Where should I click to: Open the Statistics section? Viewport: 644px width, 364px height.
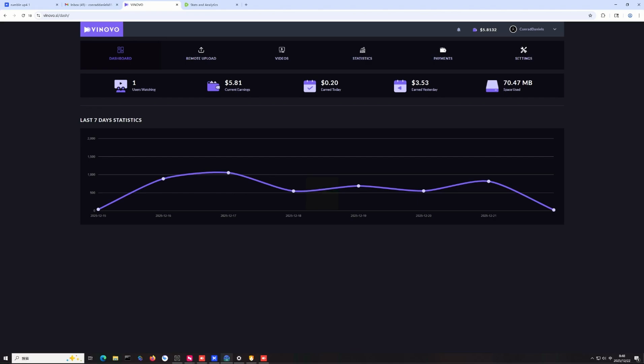tap(362, 54)
